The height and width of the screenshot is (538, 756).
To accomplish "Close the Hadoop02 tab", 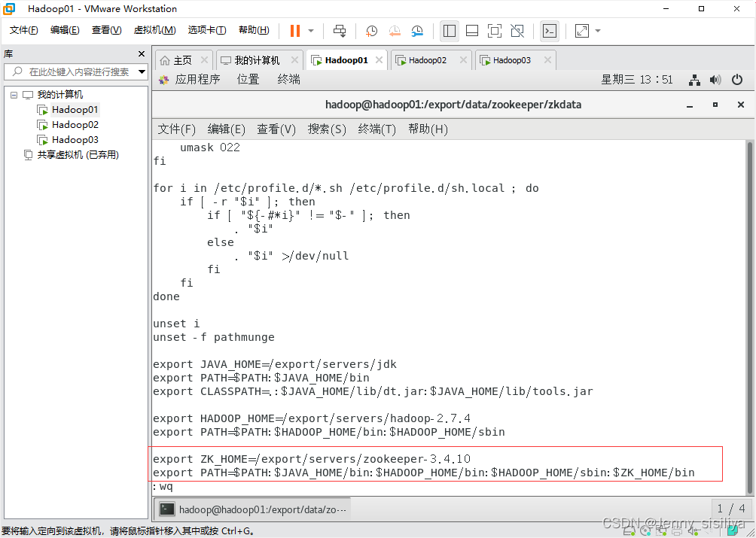I will (463, 60).
